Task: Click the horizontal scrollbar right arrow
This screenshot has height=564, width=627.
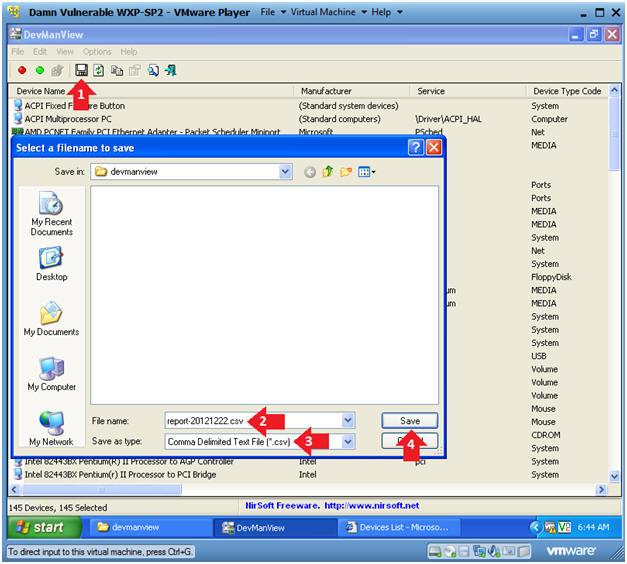Action: click(x=601, y=490)
